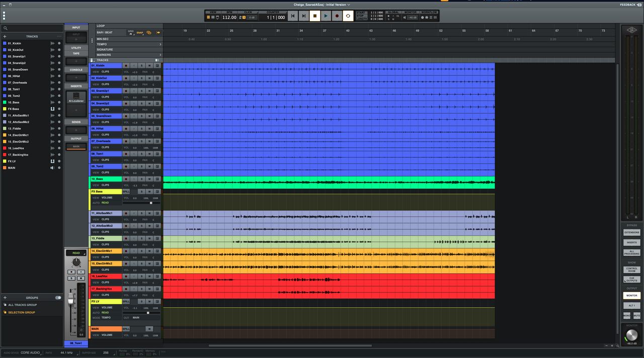Click the Control Room show button
This screenshot has height=358, width=644.
631,269
